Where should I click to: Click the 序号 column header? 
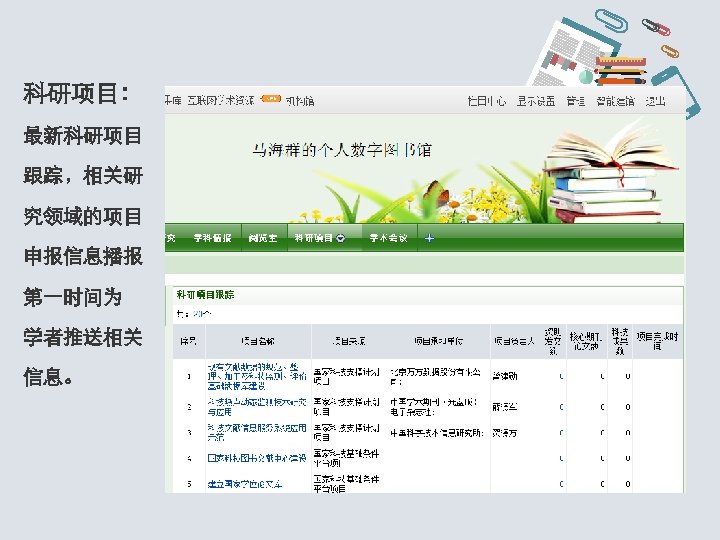[x=188, y=341]
